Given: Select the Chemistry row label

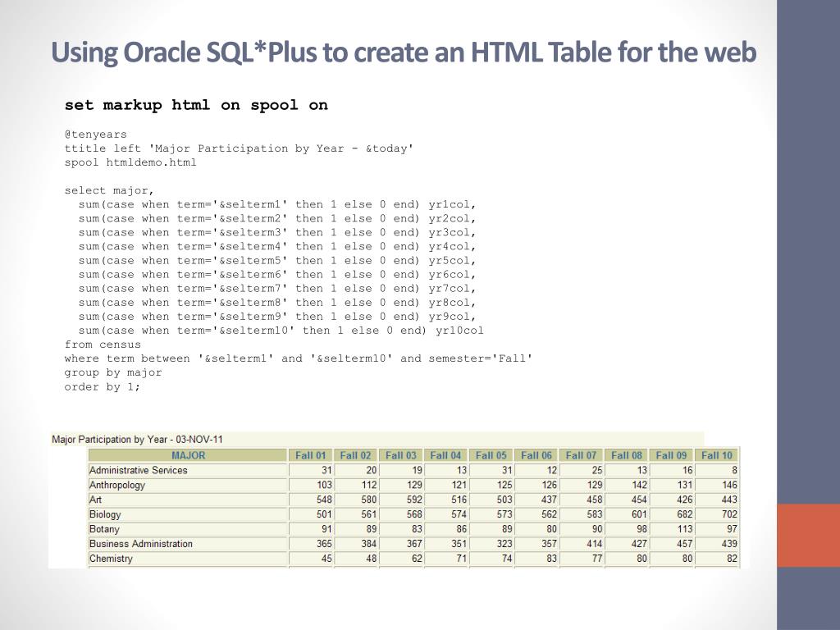Looking at the screenshot, I should 111,558.
